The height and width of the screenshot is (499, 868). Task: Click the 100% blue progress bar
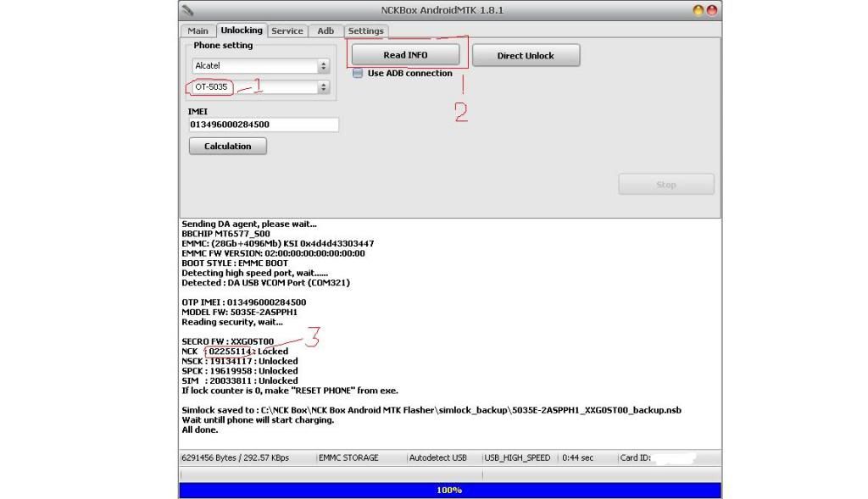[x=449, y=491]
